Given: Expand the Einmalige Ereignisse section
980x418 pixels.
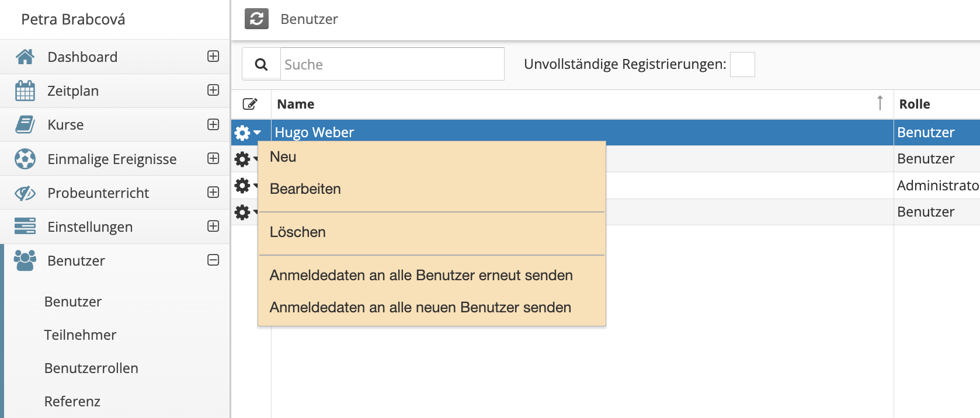Looking at the screenshot, I should pyautogui.click(x=213, y=158).
